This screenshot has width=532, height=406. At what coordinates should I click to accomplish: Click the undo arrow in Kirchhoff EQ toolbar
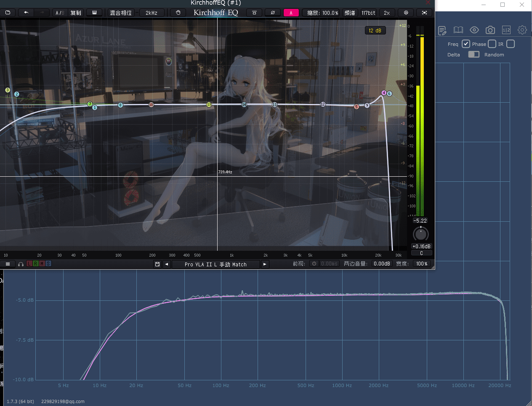[26, 13]
